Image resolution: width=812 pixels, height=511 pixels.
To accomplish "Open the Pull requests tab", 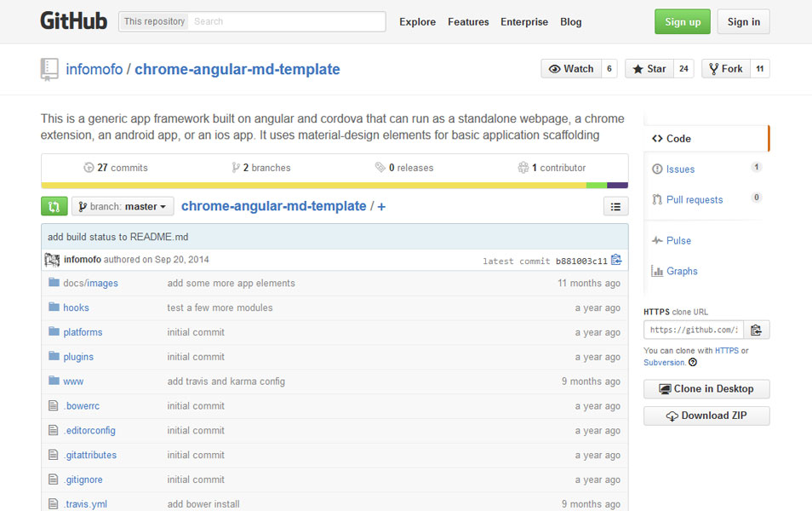I will point(706,199).
